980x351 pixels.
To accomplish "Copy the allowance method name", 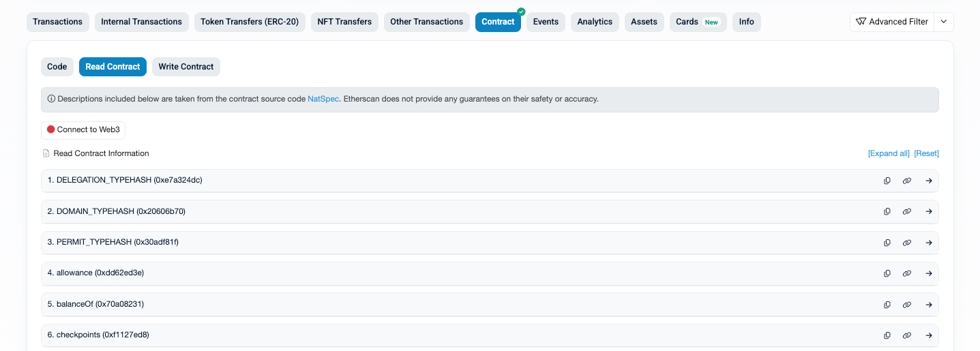I will [887, 273].
